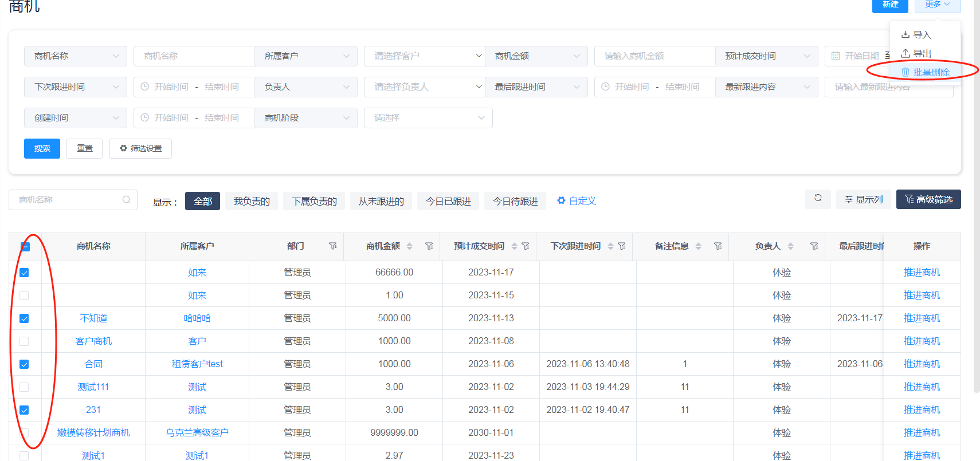This screenshot has width=980, height=461.
Task: Click the sort arrows in 预计成交时间 column
Action: click(x=514, y=246)
